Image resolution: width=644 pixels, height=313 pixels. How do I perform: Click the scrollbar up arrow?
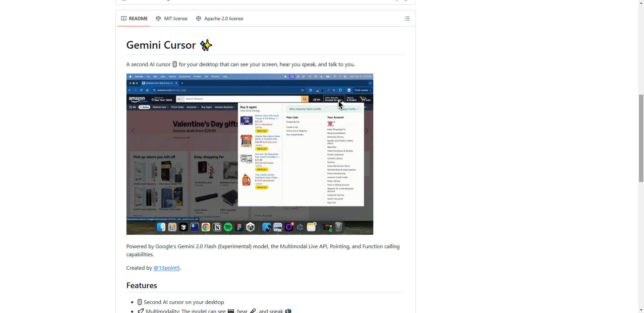641,3
